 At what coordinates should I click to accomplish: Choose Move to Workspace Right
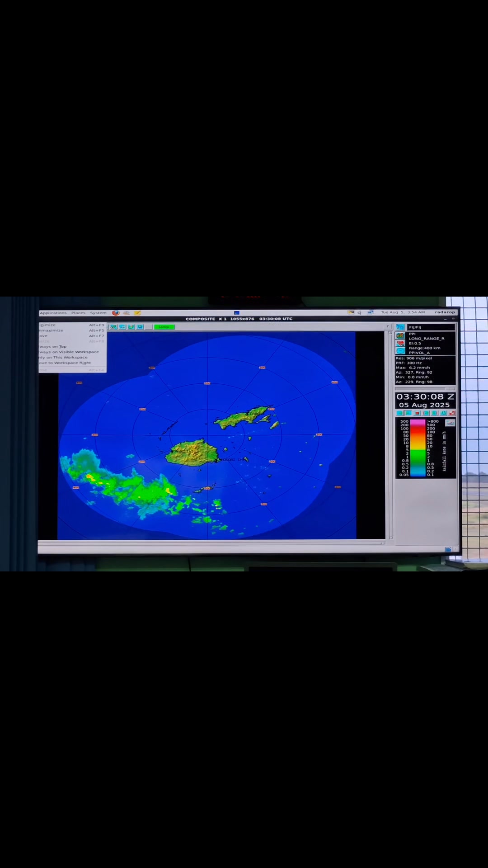click(x=72, y=363)
